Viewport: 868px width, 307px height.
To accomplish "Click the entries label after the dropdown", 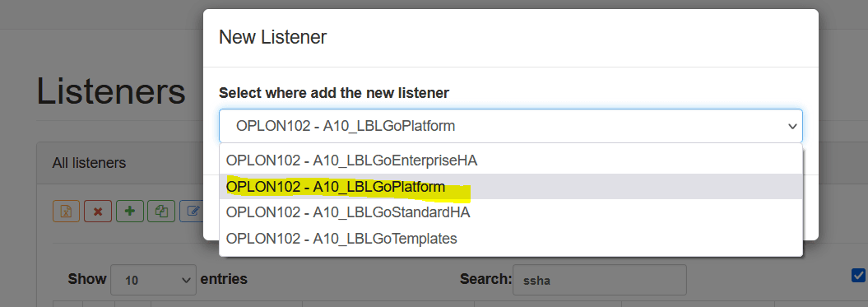I will pos(224,279).
